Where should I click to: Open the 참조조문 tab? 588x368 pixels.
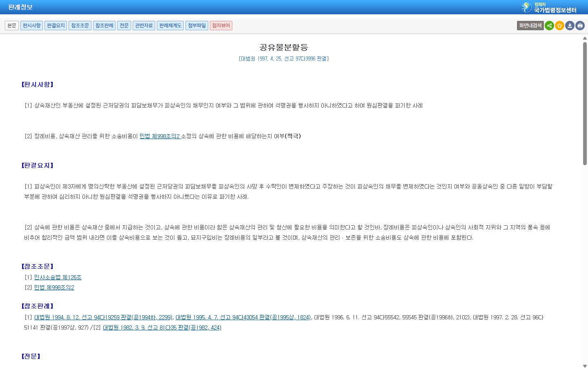[80, 26]
